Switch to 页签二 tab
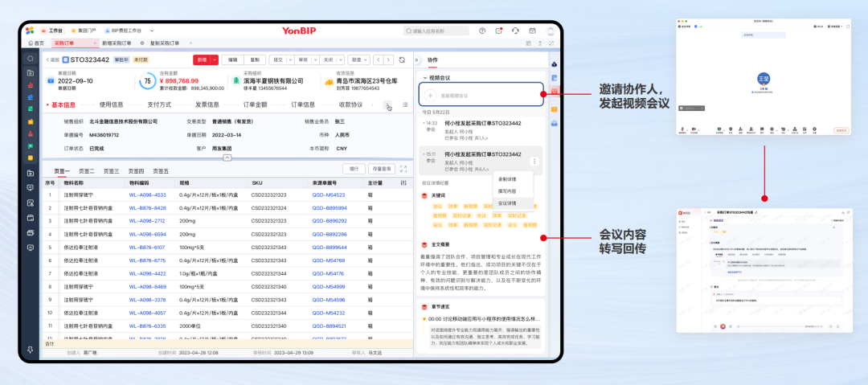Viewport: 868px width, 385px height. (87, 171)
